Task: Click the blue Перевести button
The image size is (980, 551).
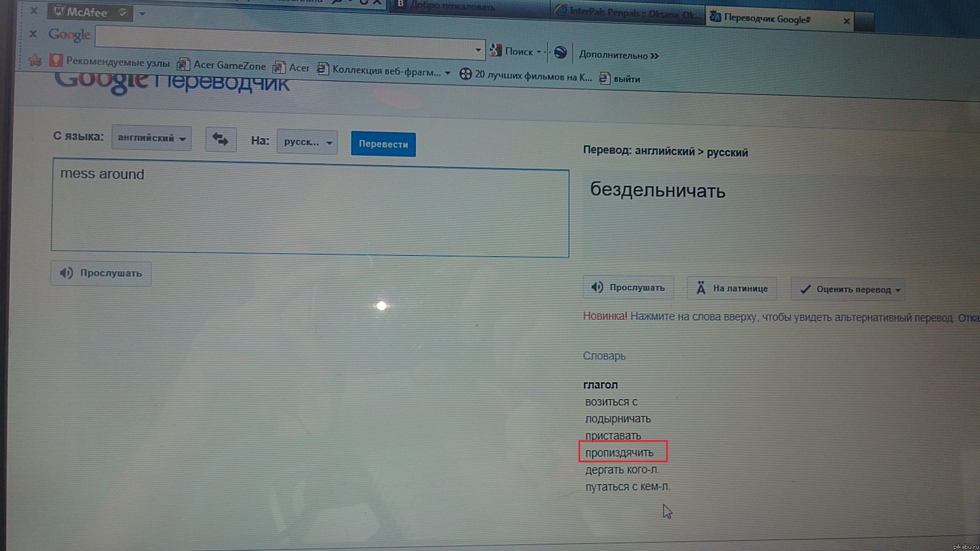Action: (x=383, y=144)
